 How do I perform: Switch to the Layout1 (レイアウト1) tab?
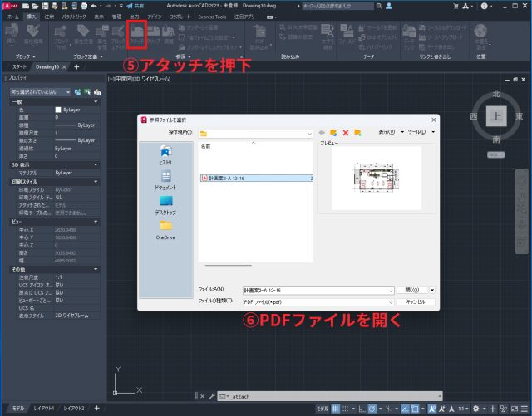click(44, 409)
